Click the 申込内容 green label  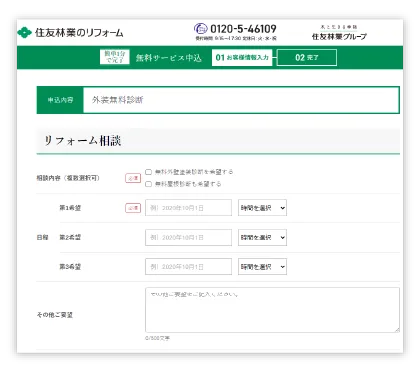60,100
